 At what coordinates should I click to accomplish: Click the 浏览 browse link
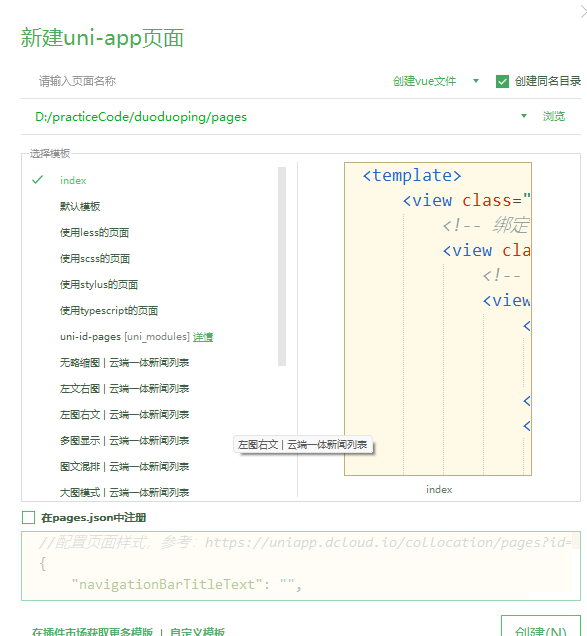[554, 116]
